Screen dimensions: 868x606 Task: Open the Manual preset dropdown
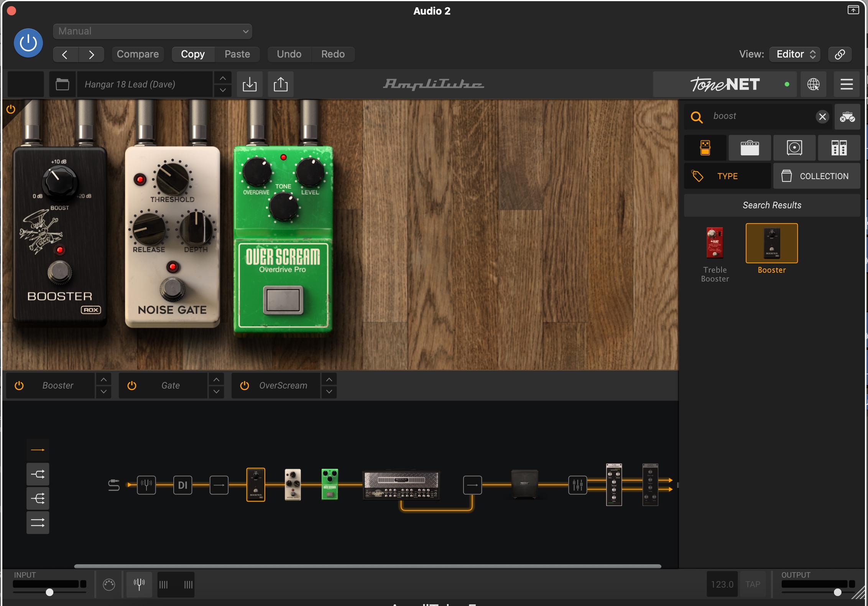pos(152,31)
